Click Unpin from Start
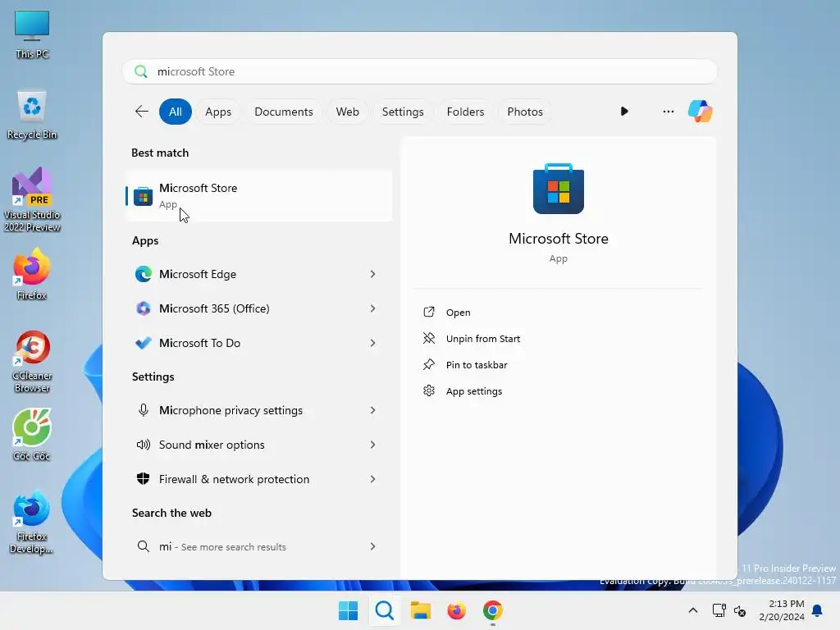Viewport: 840px width, 630px height. pos(482,339)
